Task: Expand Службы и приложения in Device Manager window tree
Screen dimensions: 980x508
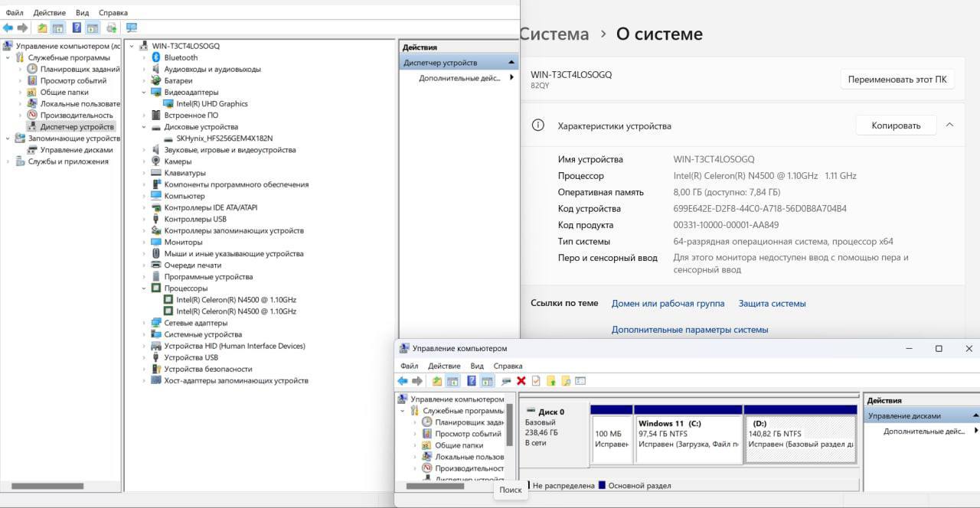Action: point(8,161)
